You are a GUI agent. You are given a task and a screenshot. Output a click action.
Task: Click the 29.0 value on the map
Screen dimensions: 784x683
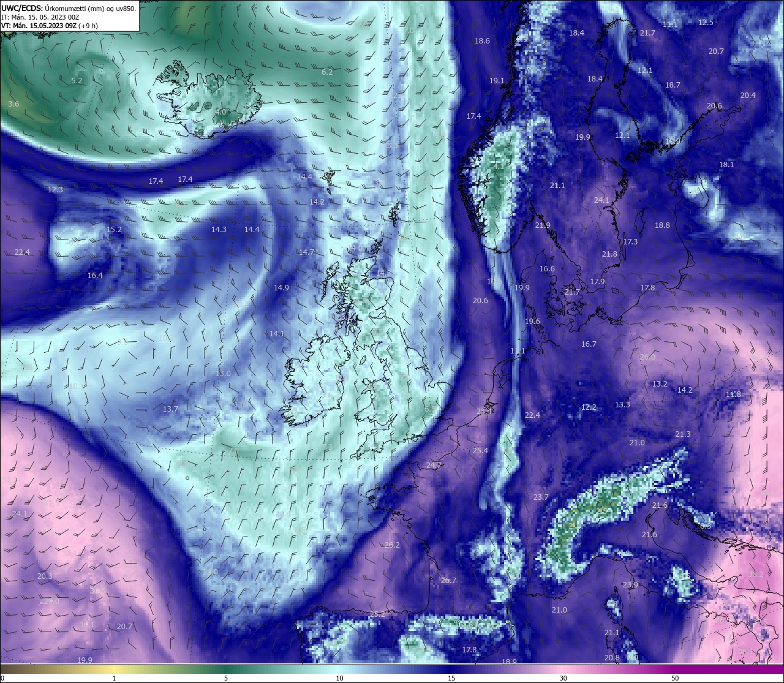pyautogui.click(x=51, y=602)
